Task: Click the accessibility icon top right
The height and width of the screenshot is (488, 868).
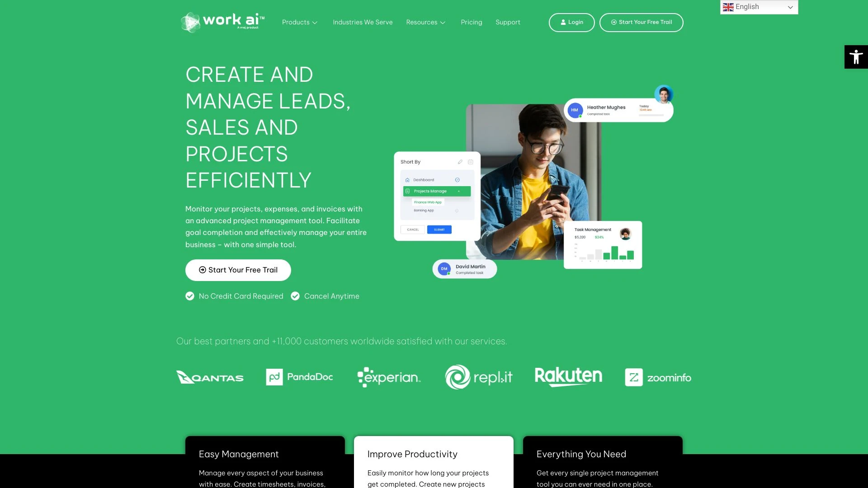Action: [x=856, y=56]
